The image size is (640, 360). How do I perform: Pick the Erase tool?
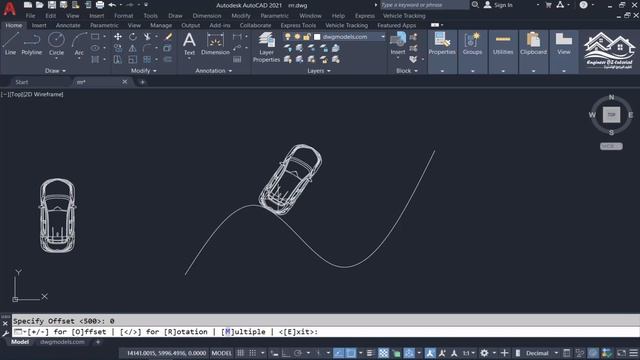(168, 37)
